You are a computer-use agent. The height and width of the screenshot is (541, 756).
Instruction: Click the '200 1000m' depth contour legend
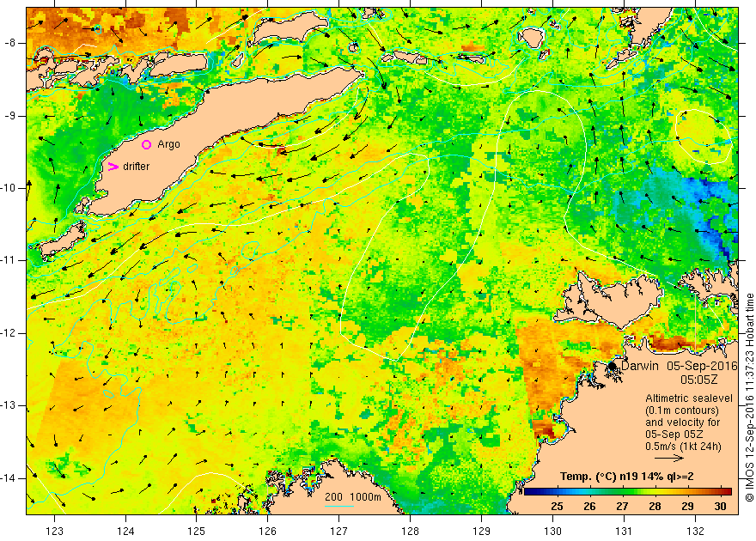click(x=353, y=497)
